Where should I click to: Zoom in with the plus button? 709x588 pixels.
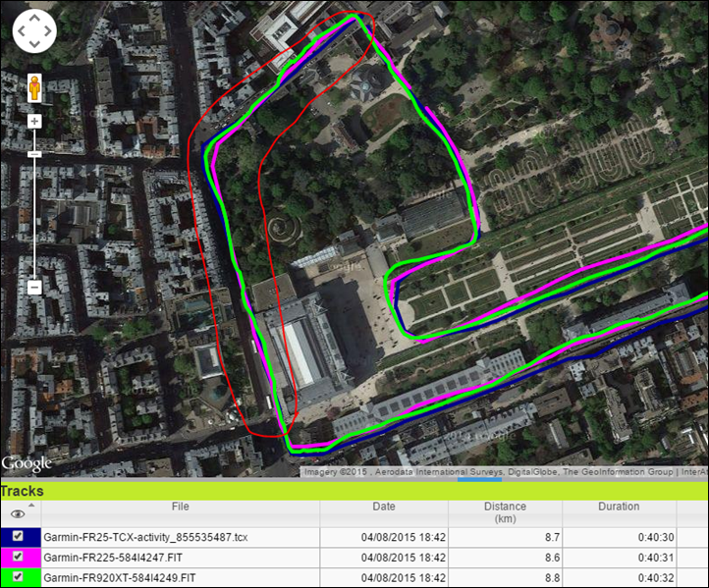click(34, 122)
